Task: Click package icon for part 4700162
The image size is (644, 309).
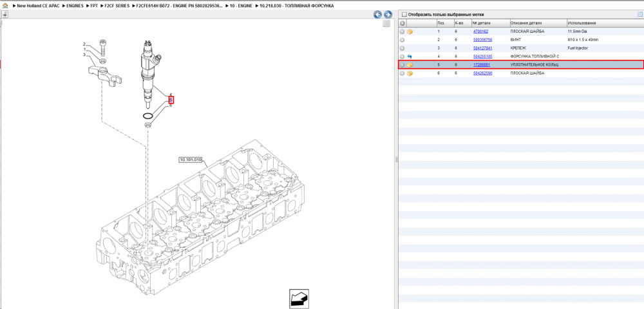Action: (x=410, y=32)
